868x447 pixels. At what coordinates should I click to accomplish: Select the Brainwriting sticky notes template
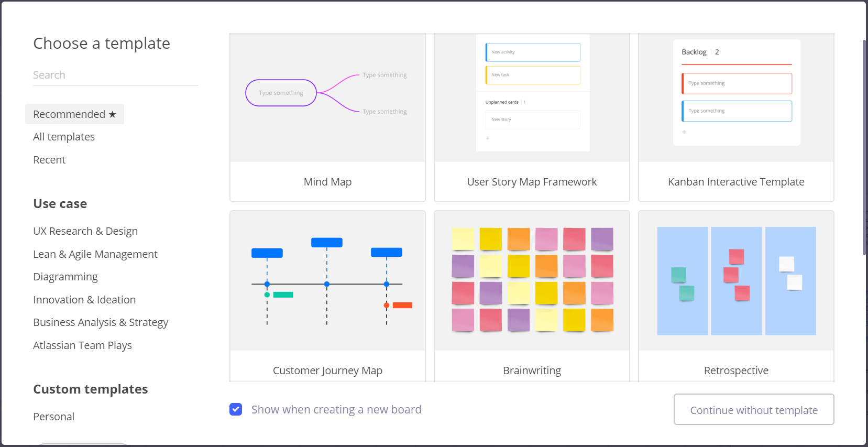point(532,281)
